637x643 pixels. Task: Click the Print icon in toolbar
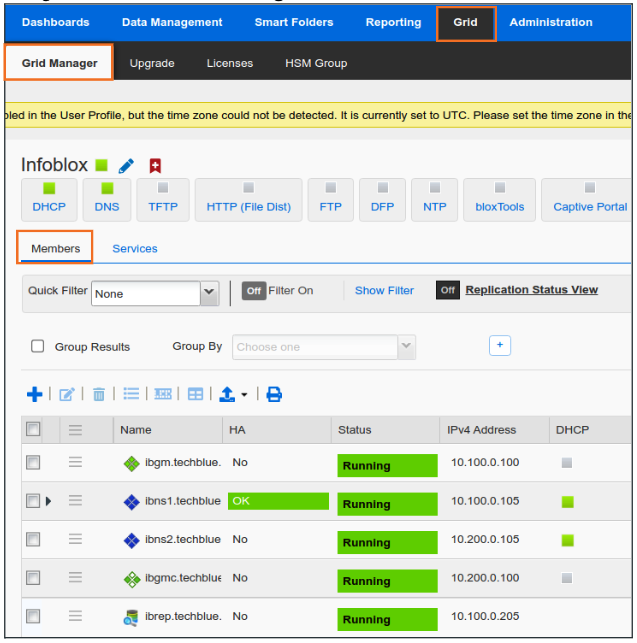(273, 394)
